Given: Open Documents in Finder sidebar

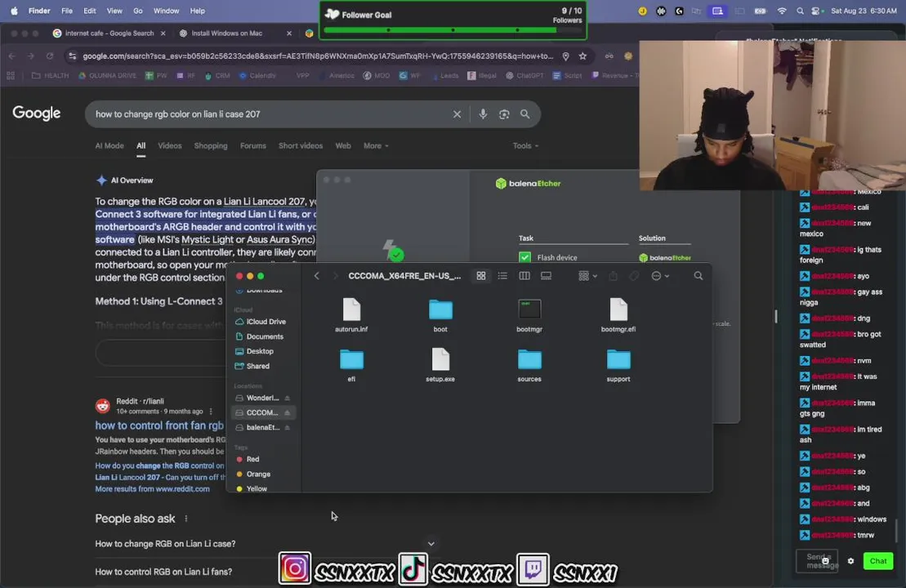Looking at the screenshot, I should [260, 336].
